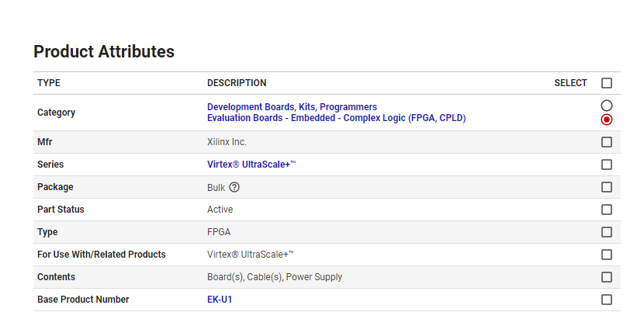Select the Evaluation Boards category radio button
Screen dimensions: 644x319
pos(607,120)
